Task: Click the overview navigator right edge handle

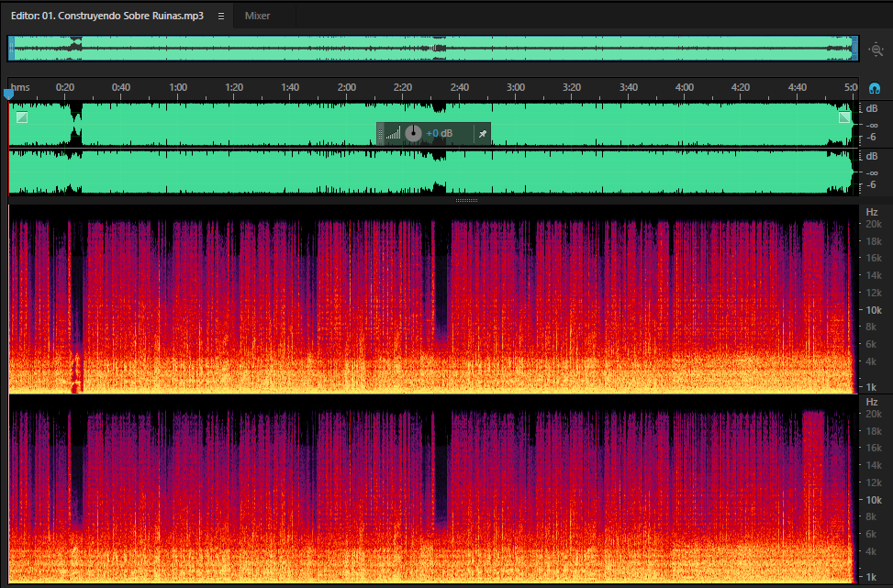Action: coord(854,49)
